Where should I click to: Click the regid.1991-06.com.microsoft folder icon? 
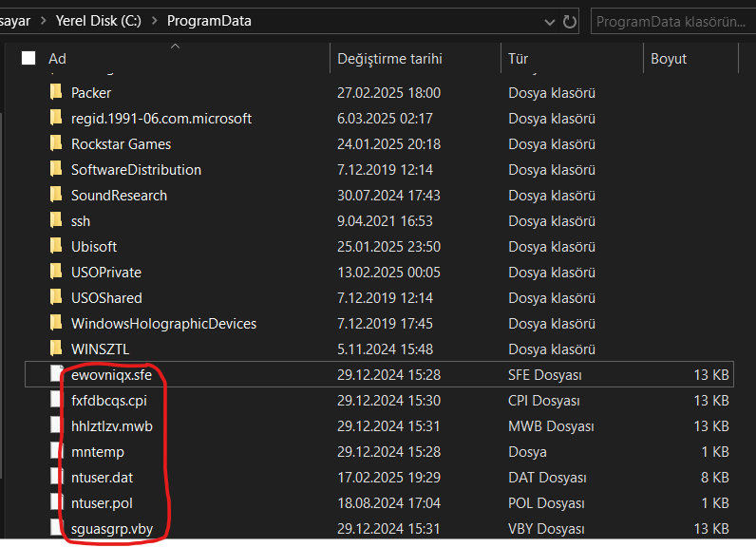tap(56, 117)
